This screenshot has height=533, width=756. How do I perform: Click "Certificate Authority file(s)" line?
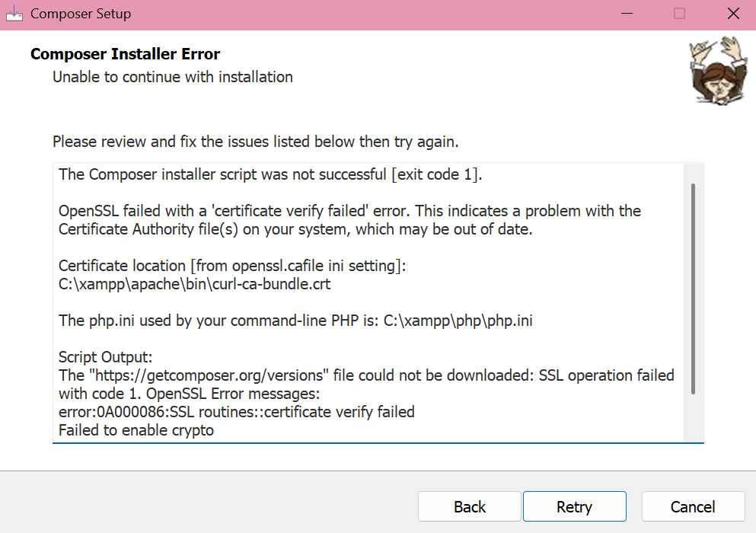[x=295, y=229]
